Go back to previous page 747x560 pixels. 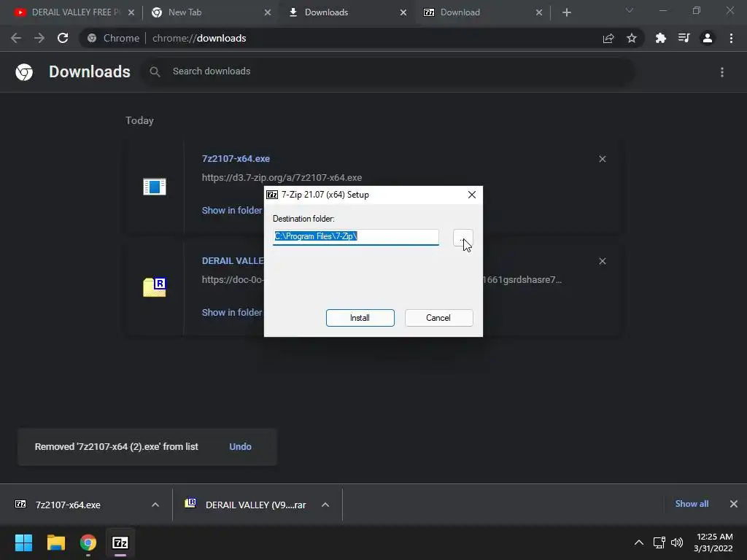(x=16, y=38)
